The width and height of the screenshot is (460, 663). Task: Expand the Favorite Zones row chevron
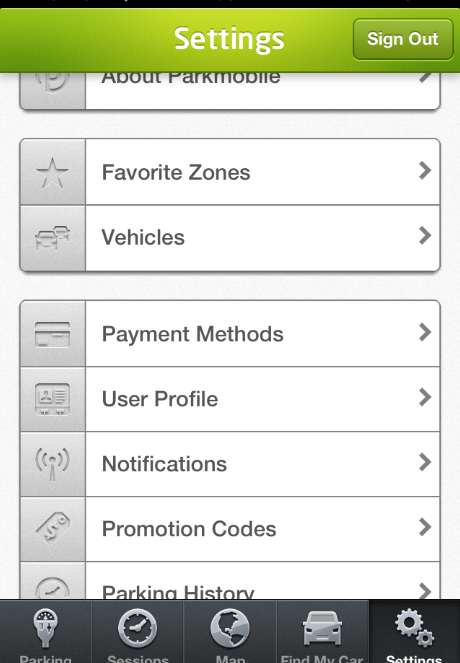[425, 171]
